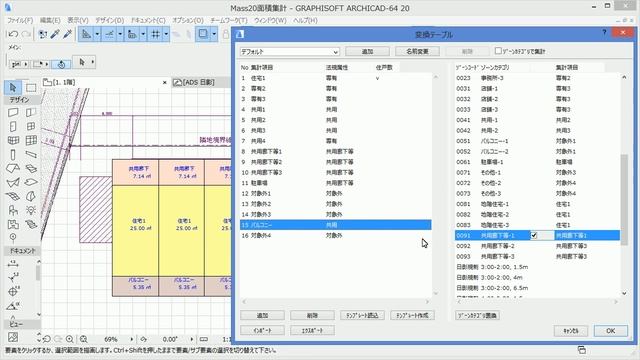Click the テンプレート作成 button
Screen dimensions: 640x360
(x=412, y=315)
